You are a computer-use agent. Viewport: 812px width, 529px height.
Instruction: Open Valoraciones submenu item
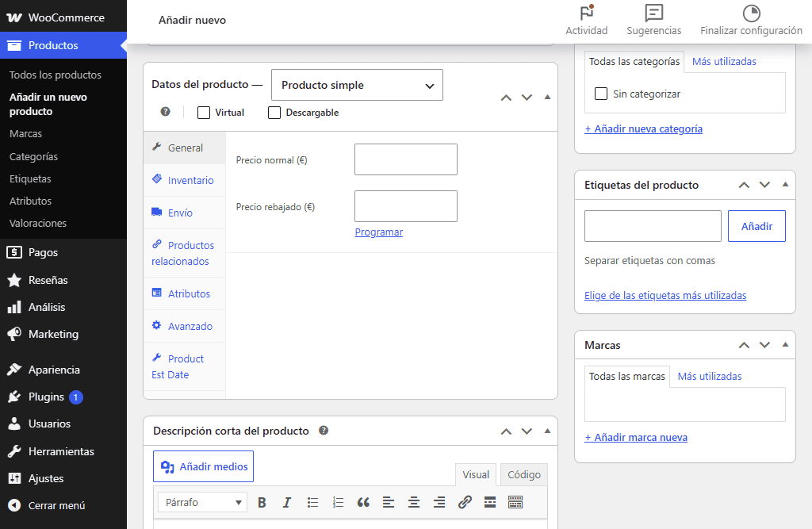click(38, 224)
